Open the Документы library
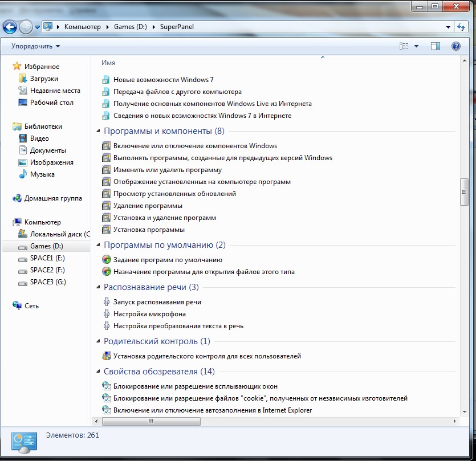476x461 pixels. (x=48, y=150)
